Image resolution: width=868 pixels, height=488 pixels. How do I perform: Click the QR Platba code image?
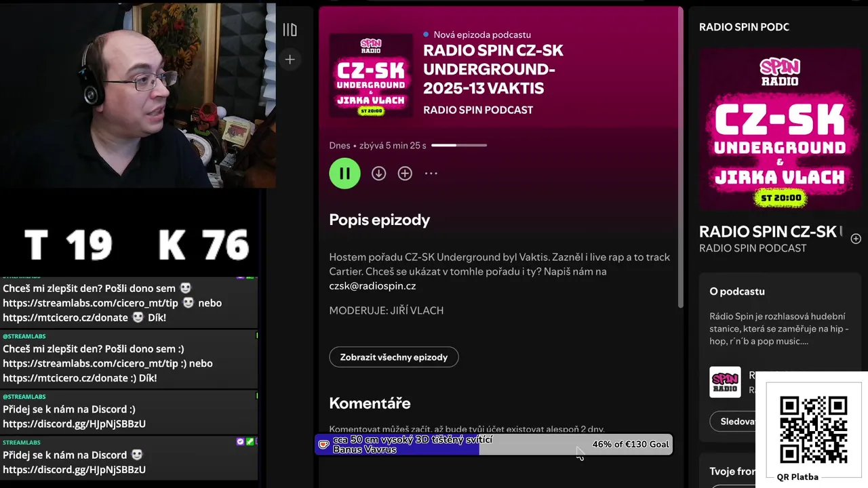point(813,429)
